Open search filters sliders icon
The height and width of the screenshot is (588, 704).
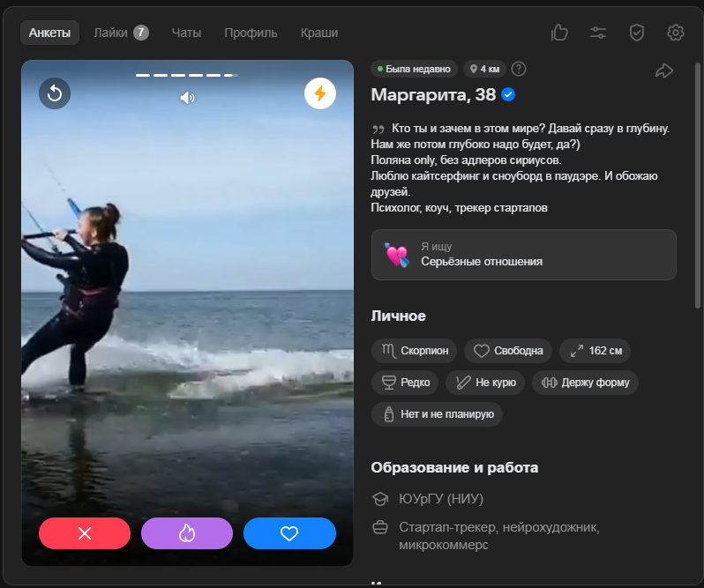point(598,33)
